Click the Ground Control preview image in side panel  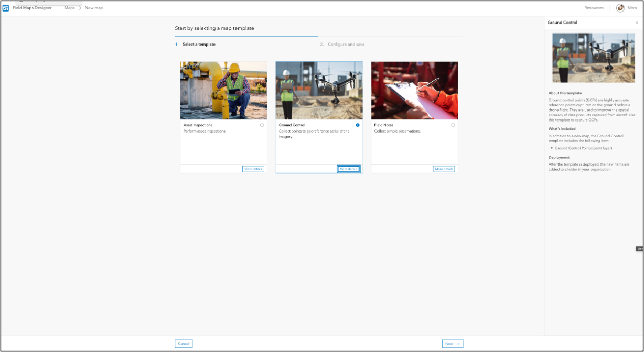tap(593, 58)
